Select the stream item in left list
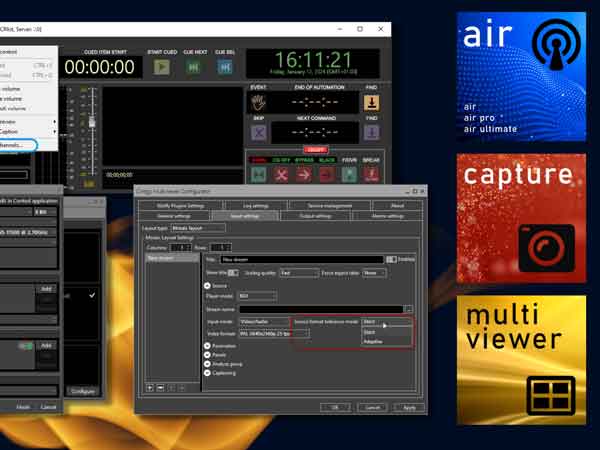This screenshot has height=450, width=600. 173,258
